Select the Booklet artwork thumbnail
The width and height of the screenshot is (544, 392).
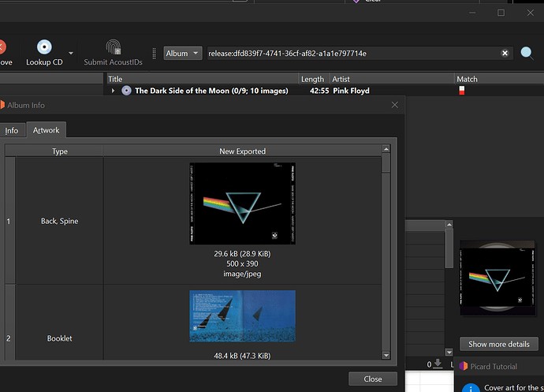click(x=243, y=316)
